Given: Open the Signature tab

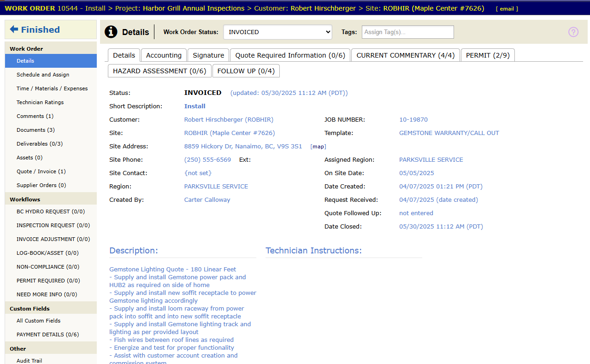Looking at the screenshot, I should 208,55.
